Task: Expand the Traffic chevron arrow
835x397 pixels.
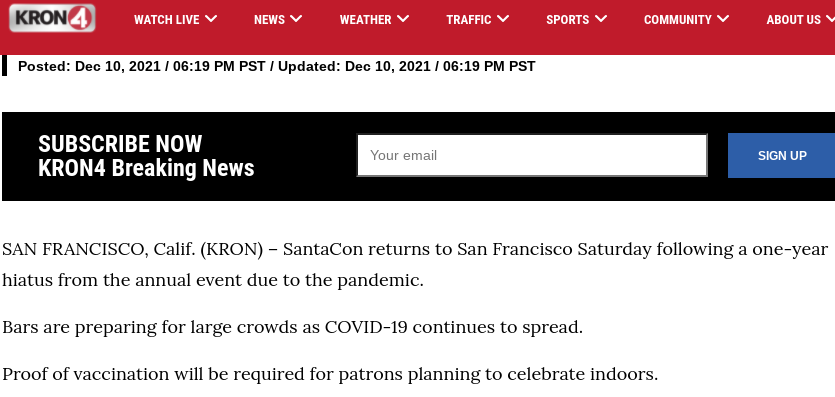Action: pyautogui.click(x=503, y=19)
